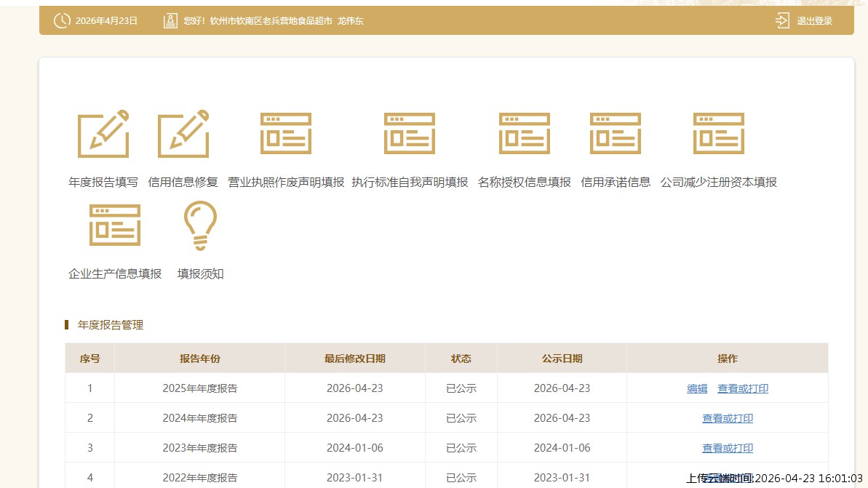Click the clock icon beside the date
Screen dimensions: 868x488
click(x=62, y=21)
